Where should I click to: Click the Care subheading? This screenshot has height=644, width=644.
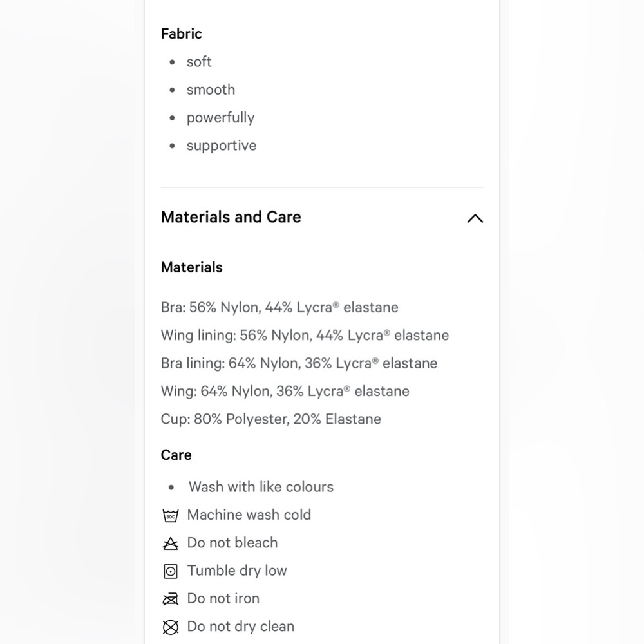click(176, 455)
